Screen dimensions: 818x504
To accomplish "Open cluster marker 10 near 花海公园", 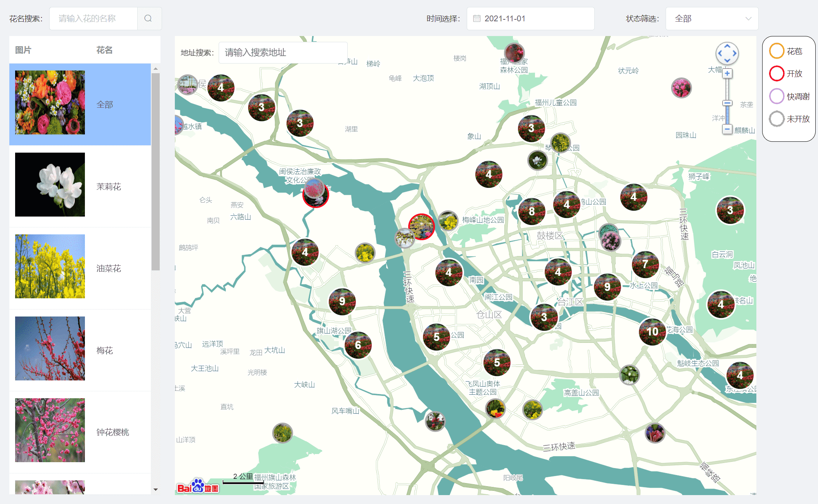I will 652,332.
